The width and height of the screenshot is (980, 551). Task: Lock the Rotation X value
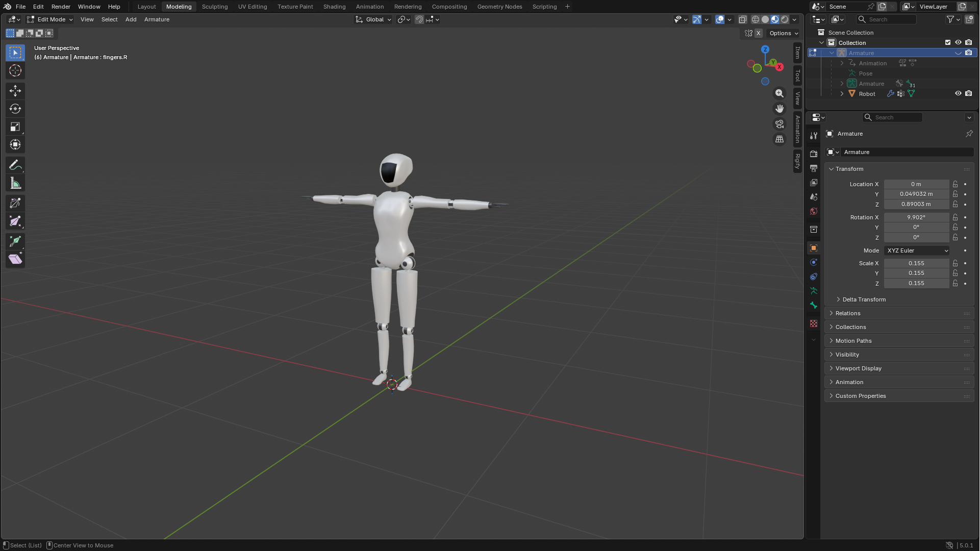coord(956,217)
